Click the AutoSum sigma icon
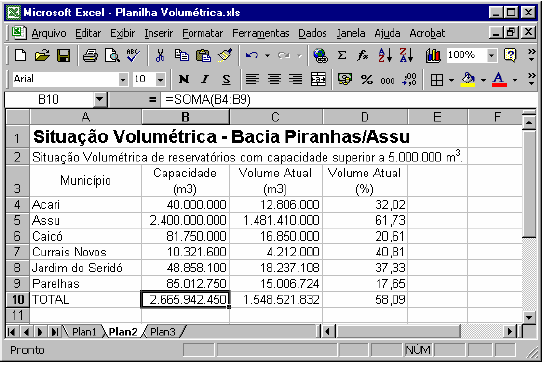 [x=342, y=55]
